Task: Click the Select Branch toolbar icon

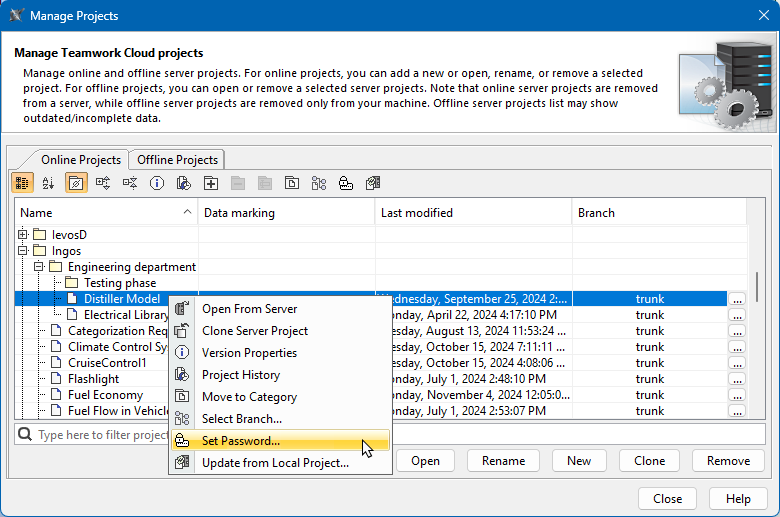Action: coord(319,183)
